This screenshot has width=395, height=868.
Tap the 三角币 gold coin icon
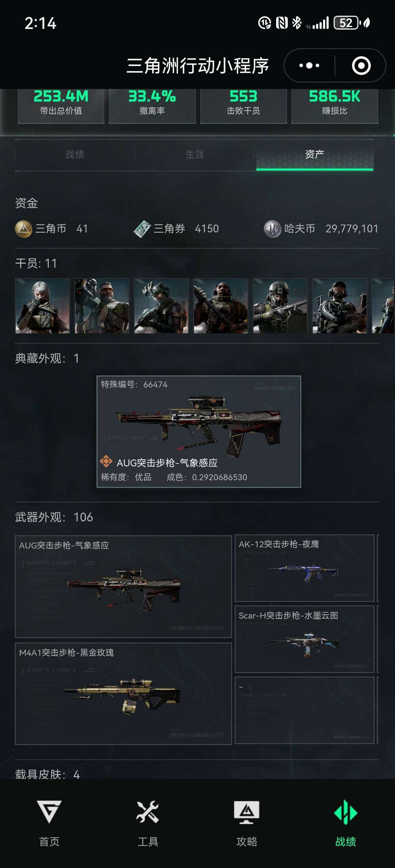23,229
